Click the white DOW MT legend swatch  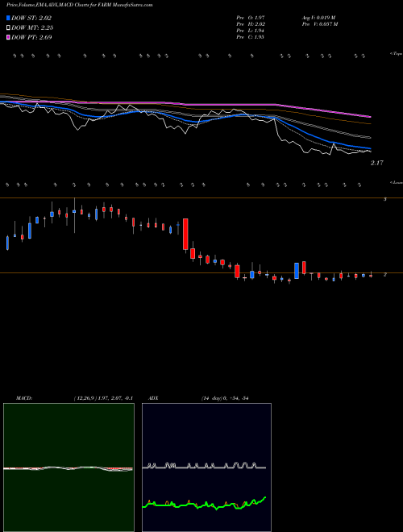(x=8, y=28)
